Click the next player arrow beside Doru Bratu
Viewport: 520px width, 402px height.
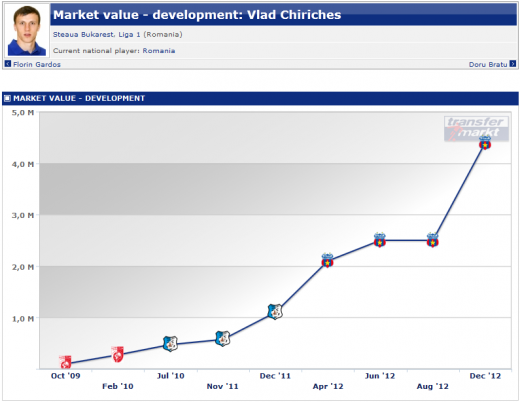coord(513,64)
